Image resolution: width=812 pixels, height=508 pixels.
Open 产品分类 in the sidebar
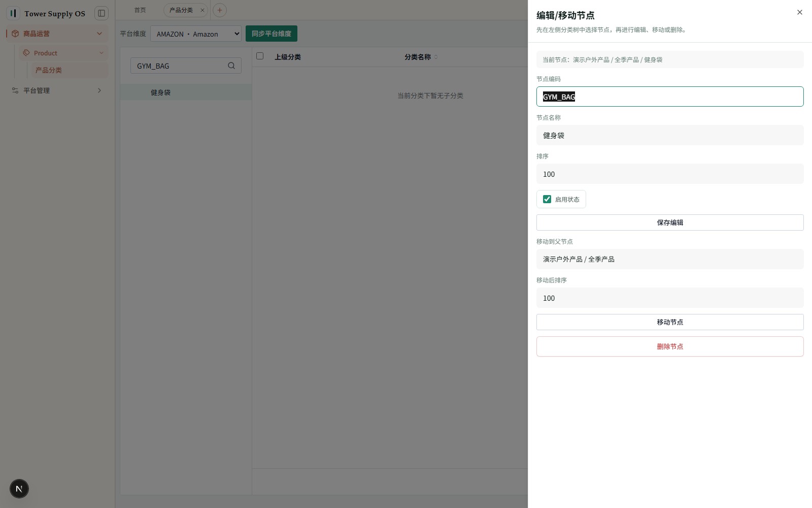(69, 70)
